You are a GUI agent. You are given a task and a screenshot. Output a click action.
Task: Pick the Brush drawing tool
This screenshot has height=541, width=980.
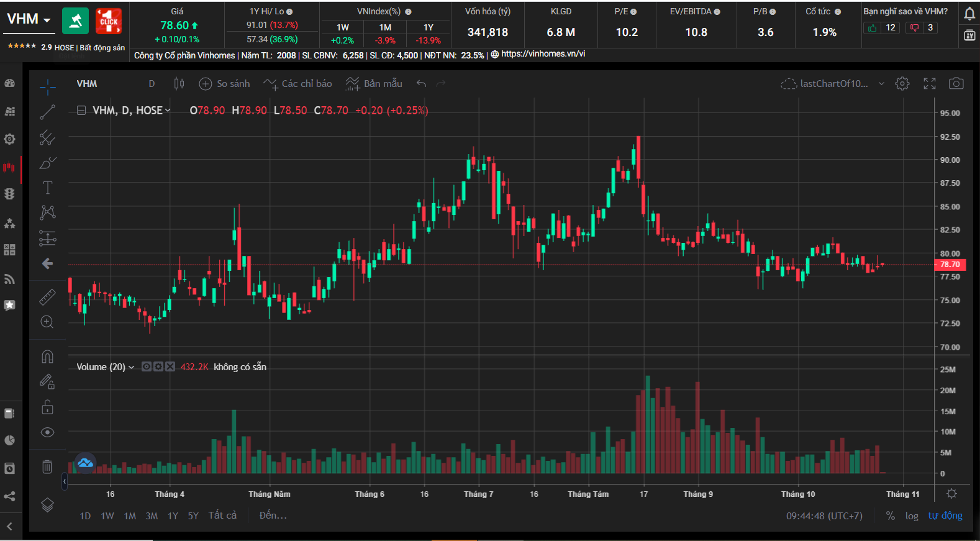47,163
